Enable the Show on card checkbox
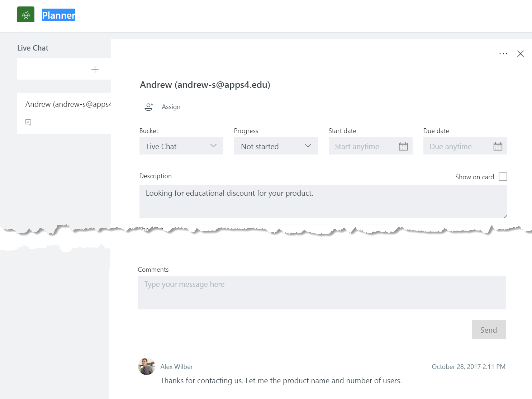 (x=503, y=177)
